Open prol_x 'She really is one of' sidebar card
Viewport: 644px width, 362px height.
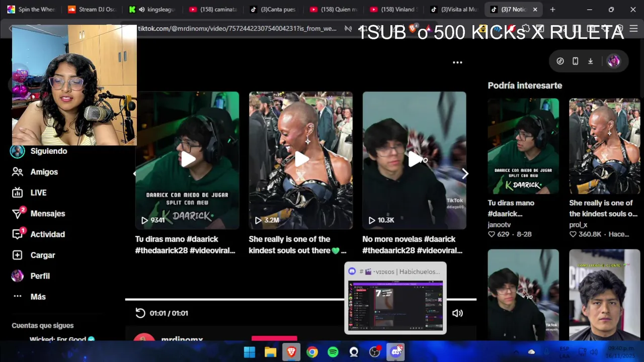point(605,146)
